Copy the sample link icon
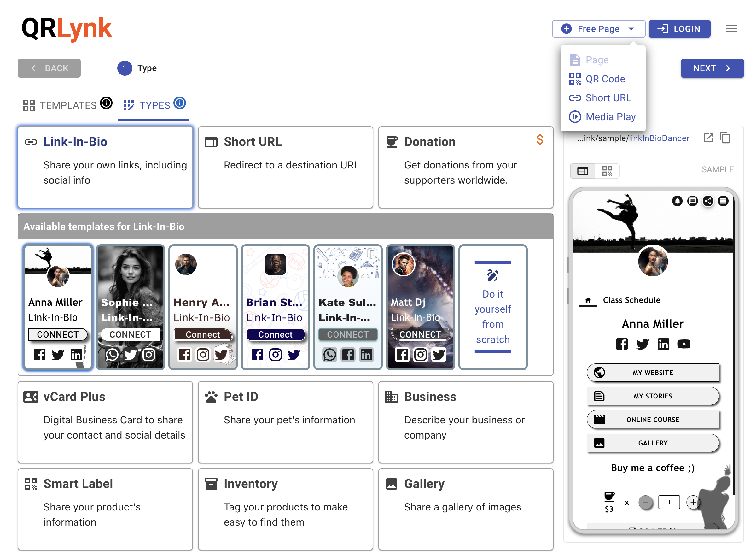 [x=724, y=138]
